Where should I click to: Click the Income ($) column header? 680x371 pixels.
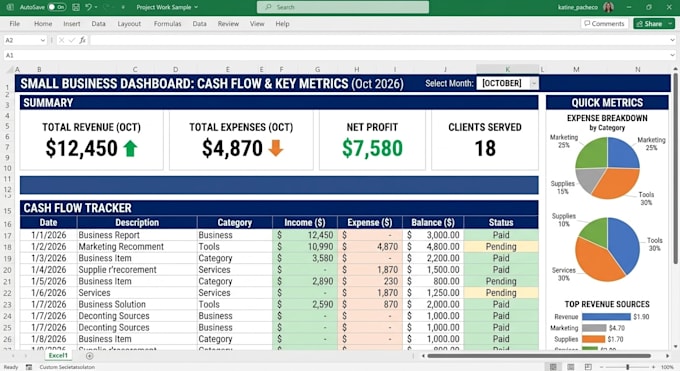pyautogui.click(x=304, y=223)
